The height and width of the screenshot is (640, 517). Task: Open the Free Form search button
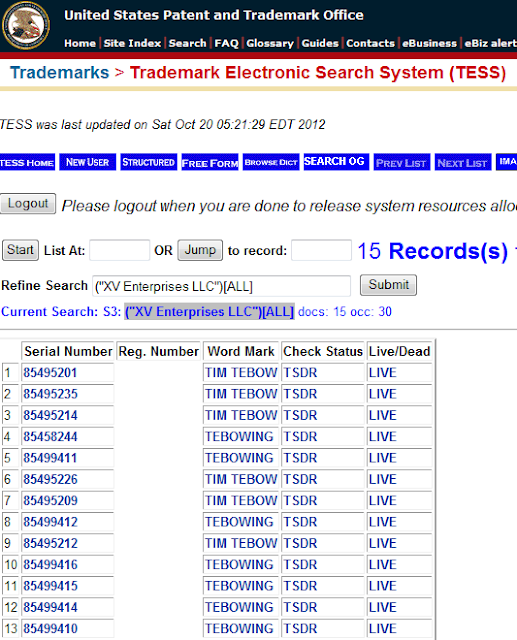coord(210,162)
